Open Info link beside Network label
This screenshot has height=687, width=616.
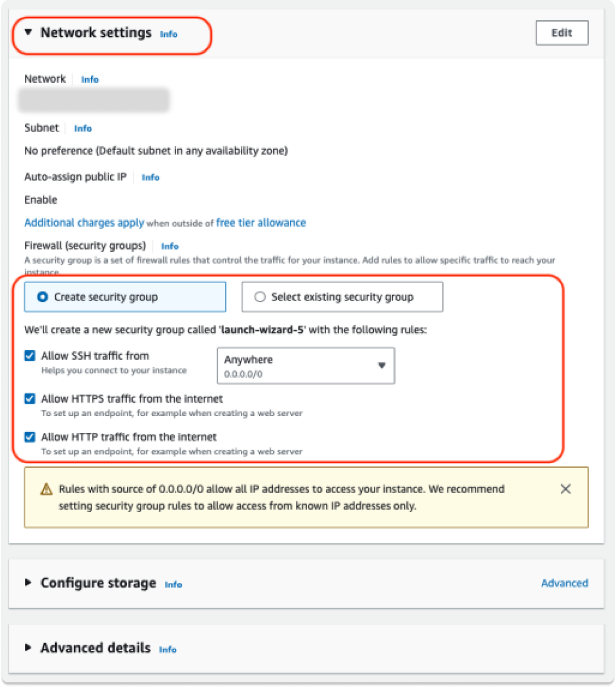tap(90, 79)
